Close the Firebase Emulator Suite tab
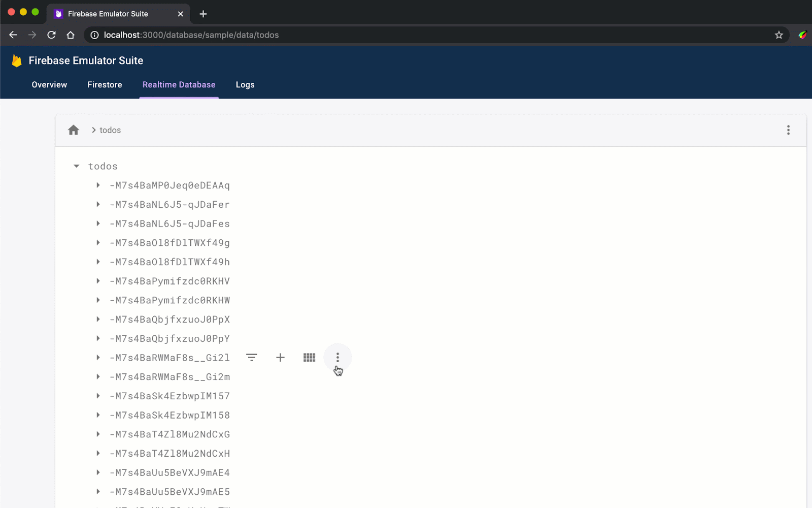The image size is (812, 508). point(180,14)
